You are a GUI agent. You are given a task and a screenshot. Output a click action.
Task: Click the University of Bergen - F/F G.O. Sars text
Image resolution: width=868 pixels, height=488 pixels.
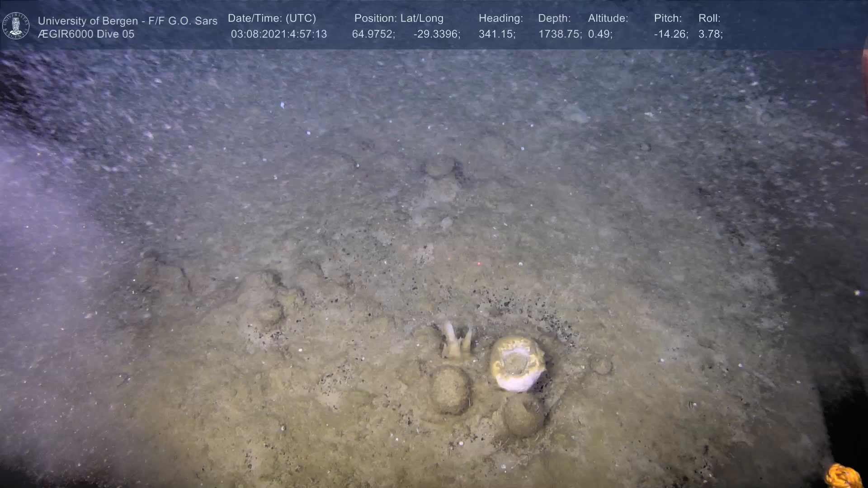pyautogui.click(x=127, y=21)
